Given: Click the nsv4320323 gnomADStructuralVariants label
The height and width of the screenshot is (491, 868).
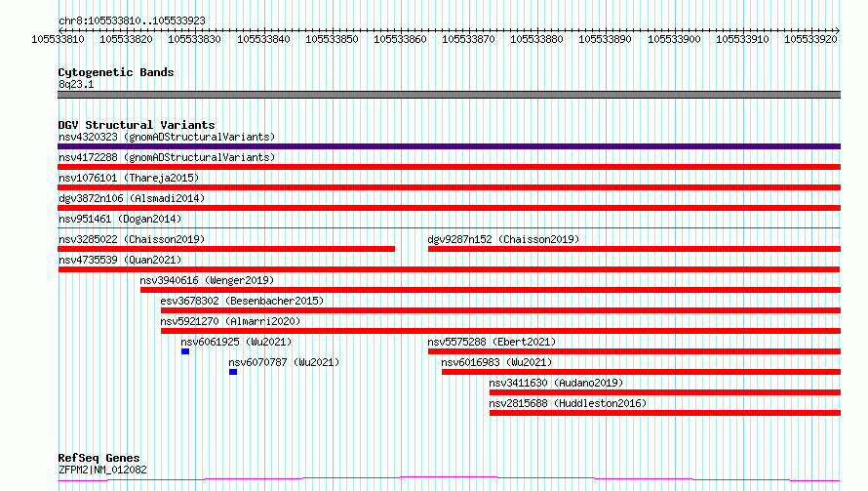Looking at the screenshot, I should (167, 137).
